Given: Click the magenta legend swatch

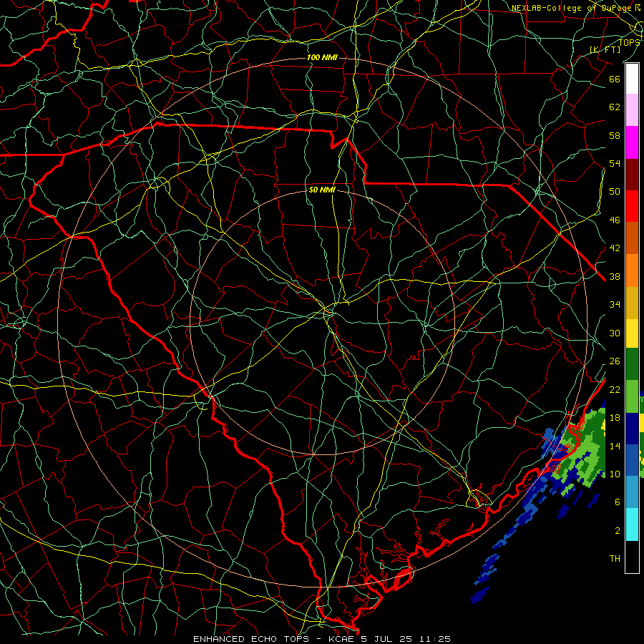Looking at the screenshot, I should [x=632, y=142].
